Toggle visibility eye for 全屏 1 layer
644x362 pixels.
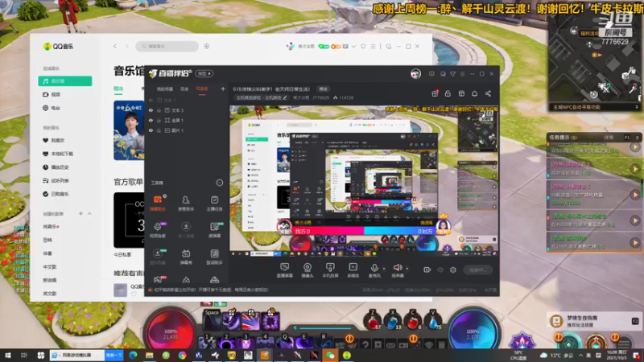coord(151,120)
